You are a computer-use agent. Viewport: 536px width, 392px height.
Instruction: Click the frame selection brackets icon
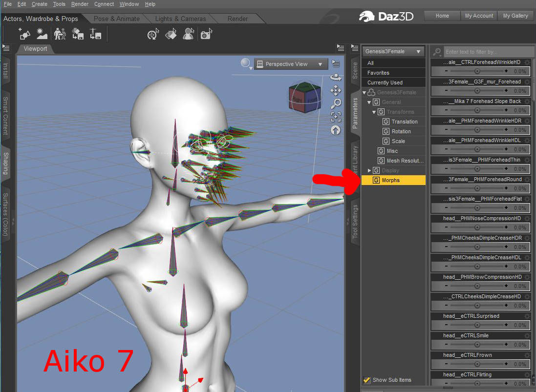(x=336, y=117)
